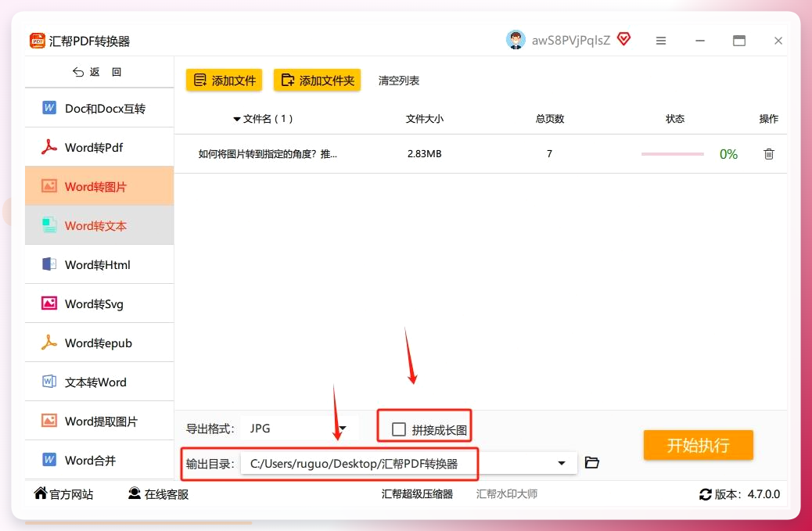Click 清空列表 to clear the list

pyautogui.click(x=399, y=81)
